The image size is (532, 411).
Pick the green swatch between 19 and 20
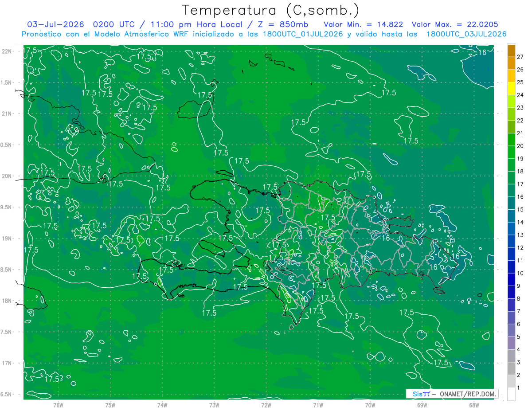point(511,152)
